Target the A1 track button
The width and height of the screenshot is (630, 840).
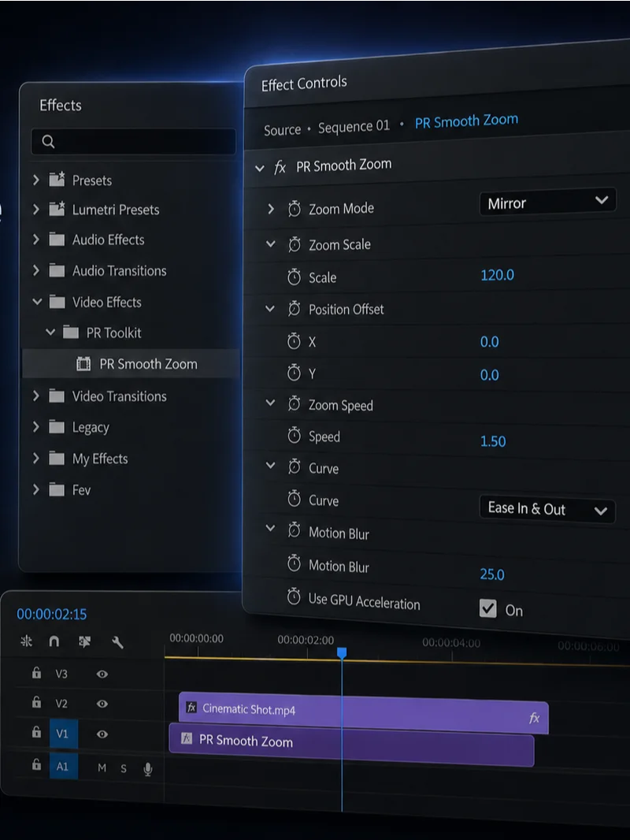[x=64, y=766]
